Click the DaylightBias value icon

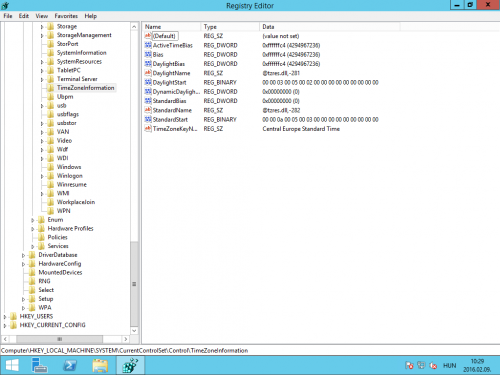click(148, 64)
